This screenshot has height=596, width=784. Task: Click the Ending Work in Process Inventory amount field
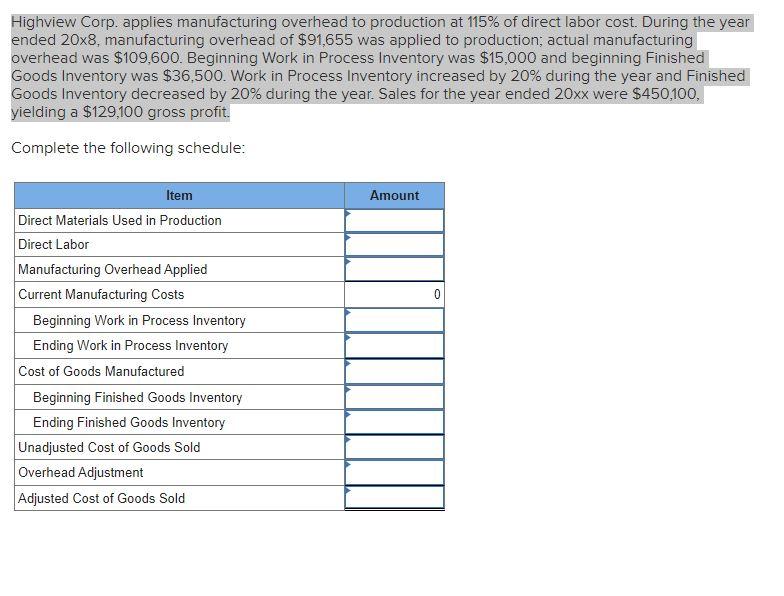coord(394,346)
